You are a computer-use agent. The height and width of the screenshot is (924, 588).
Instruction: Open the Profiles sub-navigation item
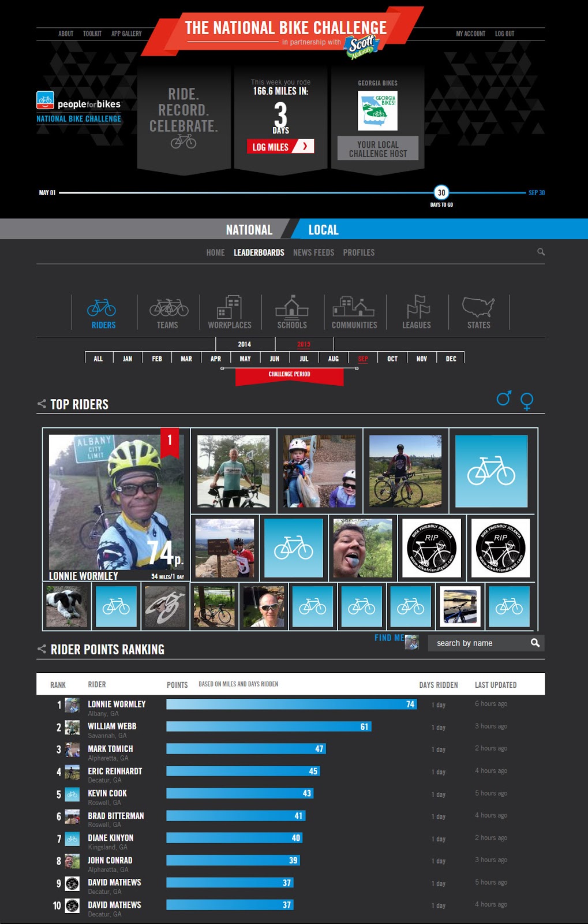tap(358, 252)
